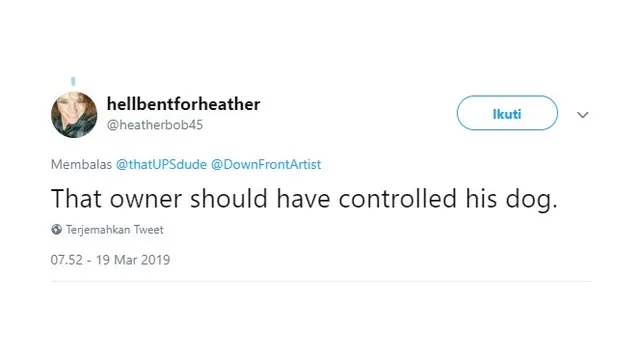Image resolution: width=640 pixels, height=360 pixels.
Task: Open the @thatUPSdude mention link
Action: pyautogui.click(x=161, y=164)
